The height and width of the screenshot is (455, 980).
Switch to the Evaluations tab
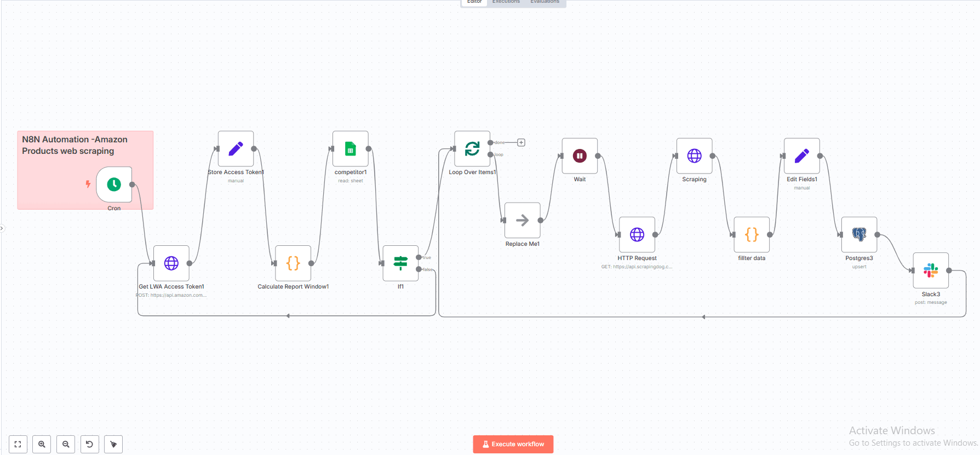point(545,2)
